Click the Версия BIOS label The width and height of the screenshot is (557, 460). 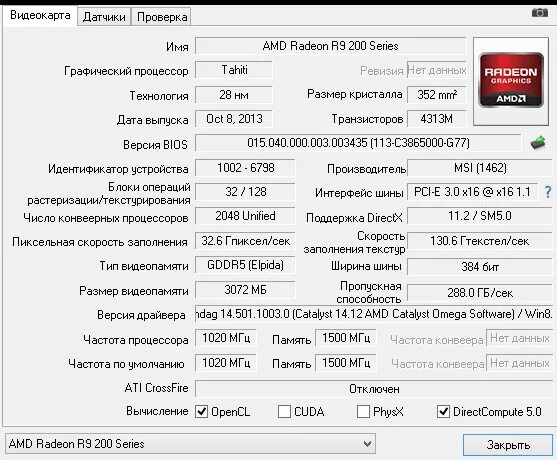155,145
